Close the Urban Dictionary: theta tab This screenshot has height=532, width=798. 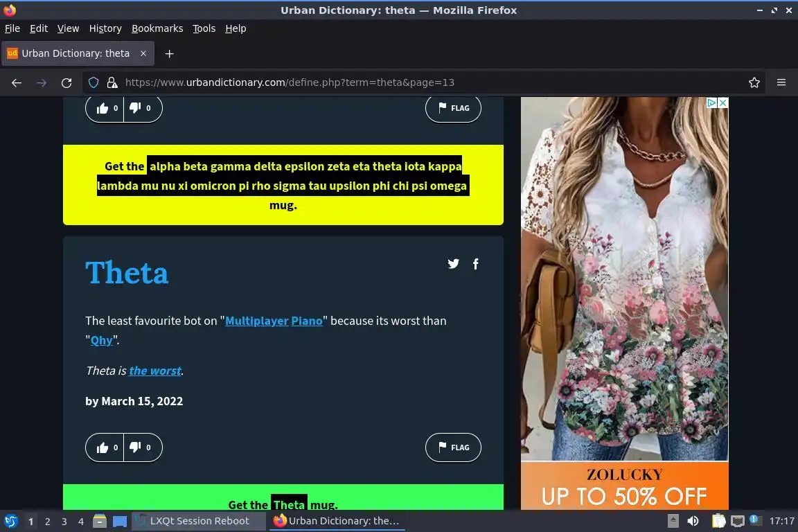(143, 53)
